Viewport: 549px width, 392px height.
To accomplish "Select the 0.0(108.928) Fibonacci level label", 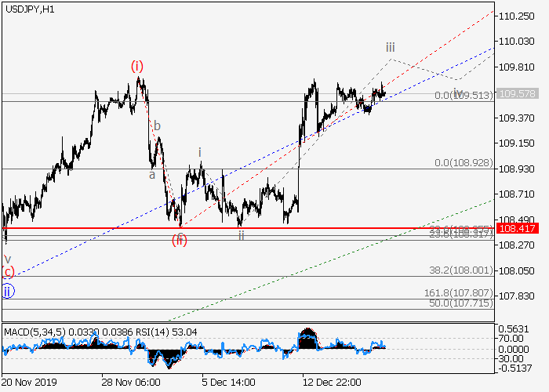I will (x=463, y=162).
